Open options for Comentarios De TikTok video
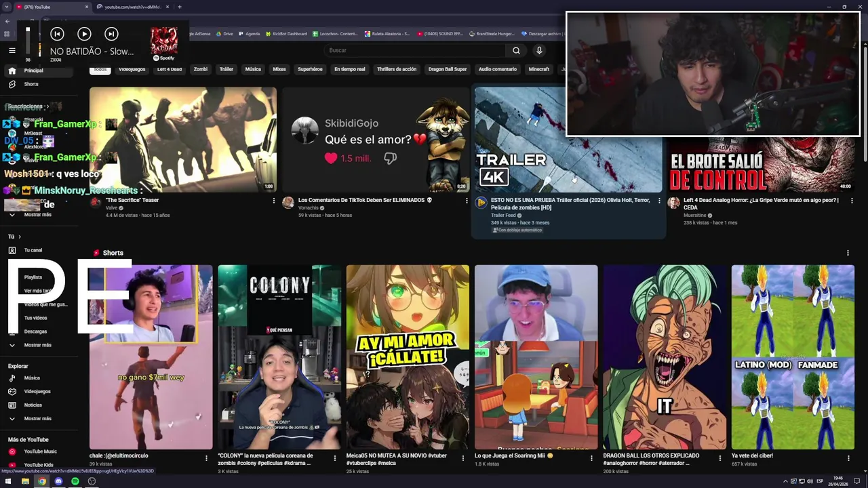This screenshot has width=868, height=488. 467,201
